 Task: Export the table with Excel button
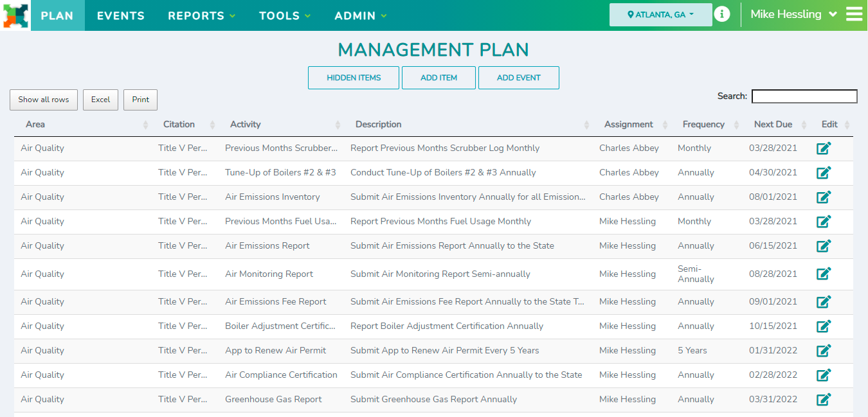[x=101, y=100]
